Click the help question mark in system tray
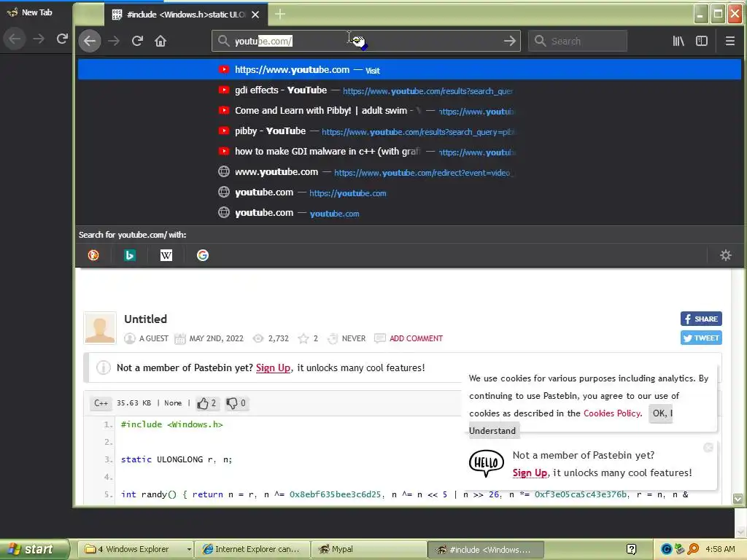747x560 pixels. pos(631,549)
